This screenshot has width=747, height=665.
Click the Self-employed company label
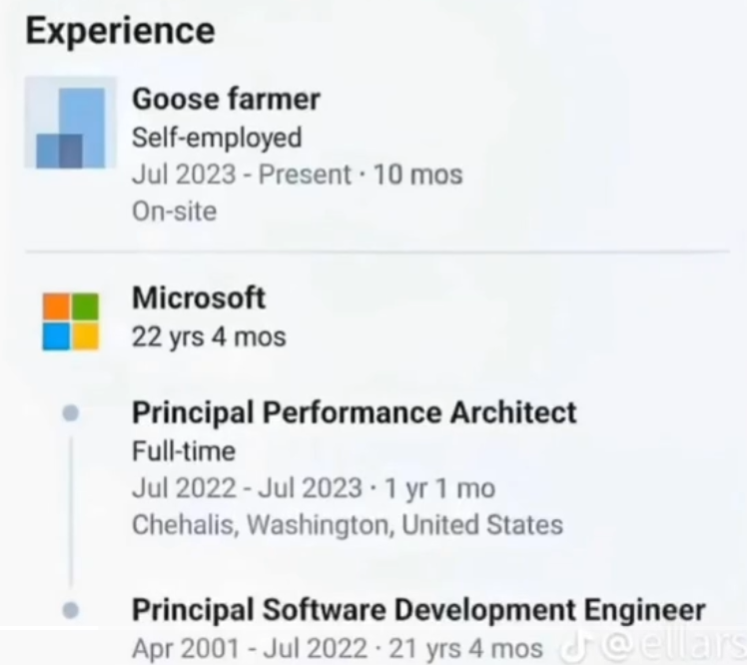(x=217, y=138)
